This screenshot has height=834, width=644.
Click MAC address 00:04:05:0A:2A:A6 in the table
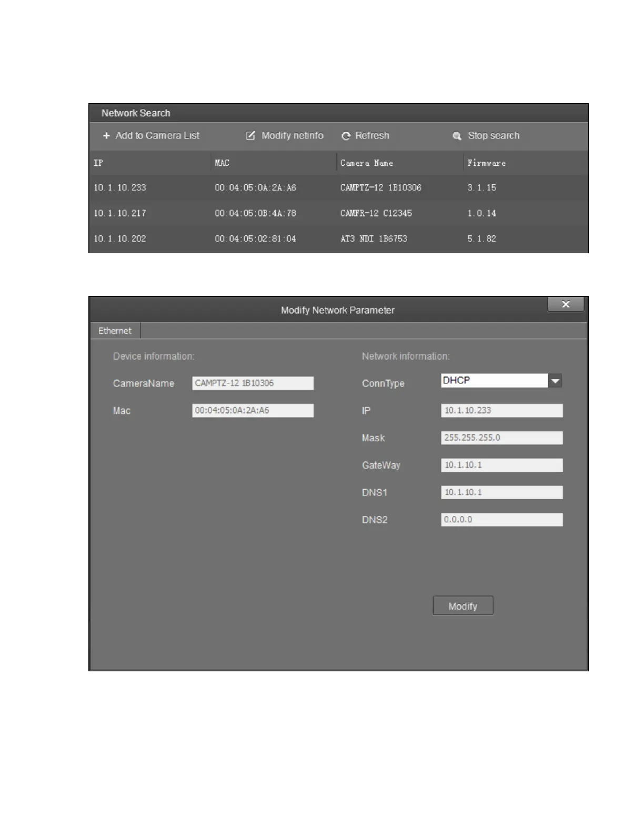tap(255, 187)
